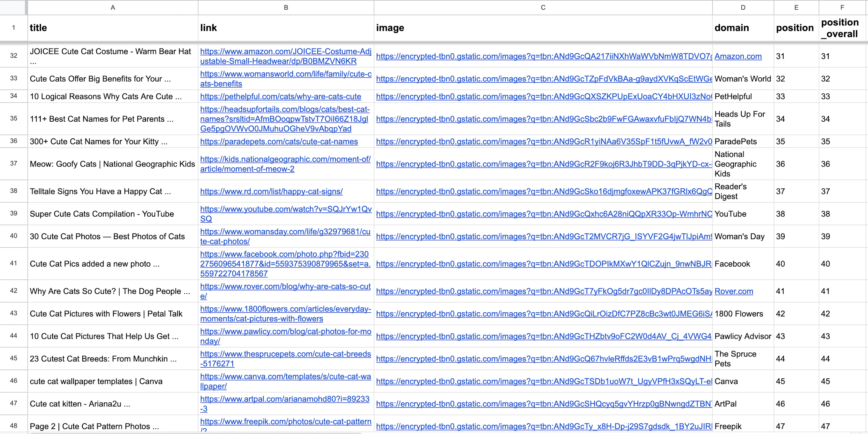Select column F header
Screen dimensions: 868x434
842,7
